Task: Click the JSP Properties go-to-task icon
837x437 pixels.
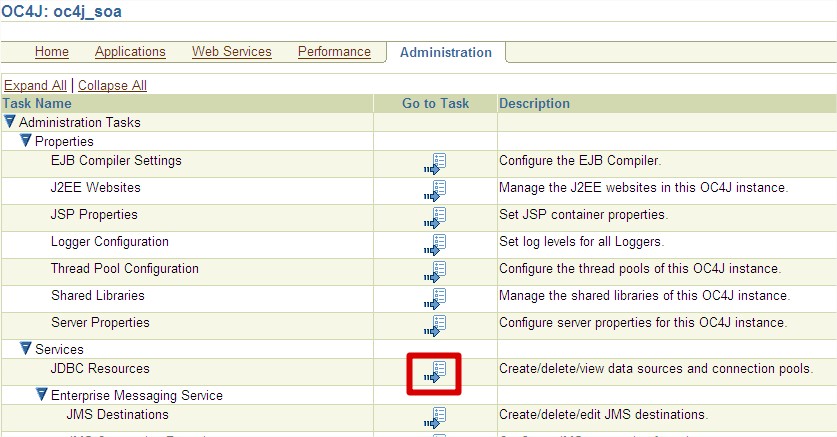Action: click(x=435, y=218)
